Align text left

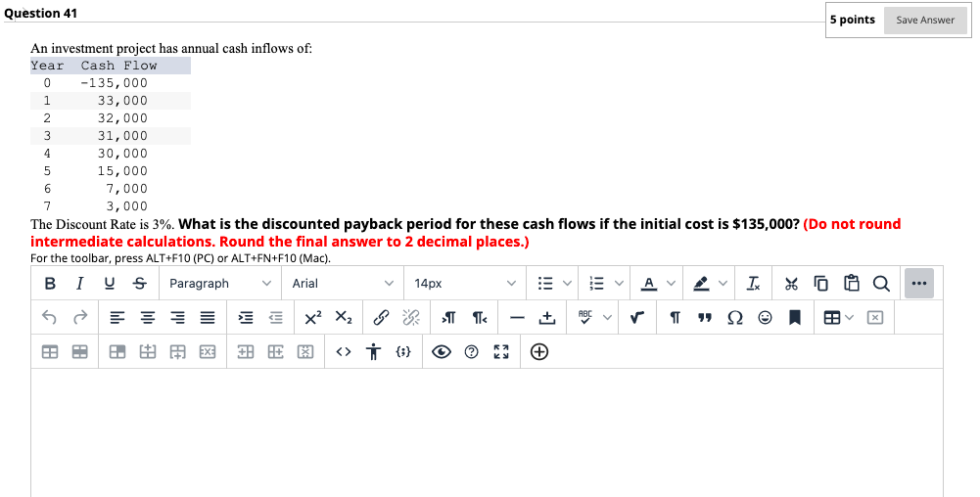point(117,318)
